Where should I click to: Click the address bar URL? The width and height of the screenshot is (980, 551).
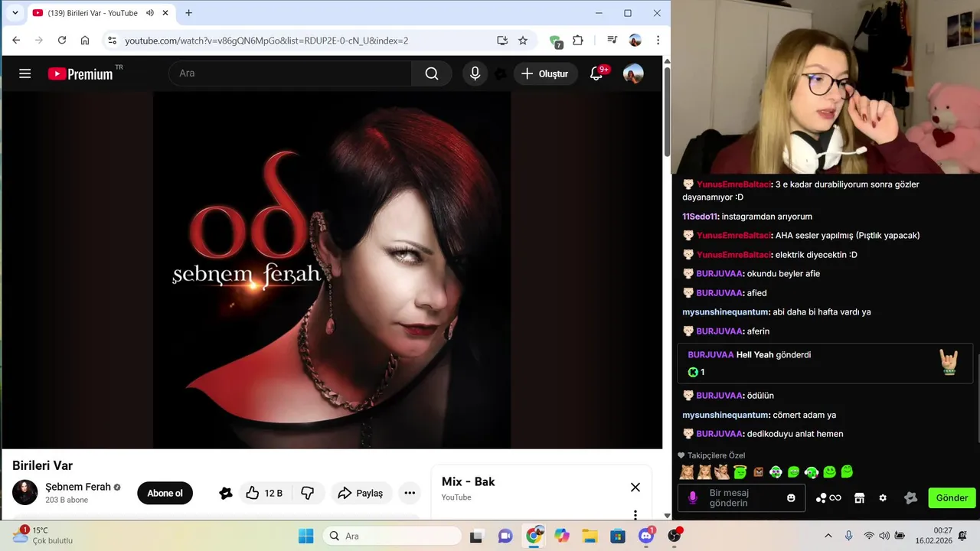(x=266, y=41)
